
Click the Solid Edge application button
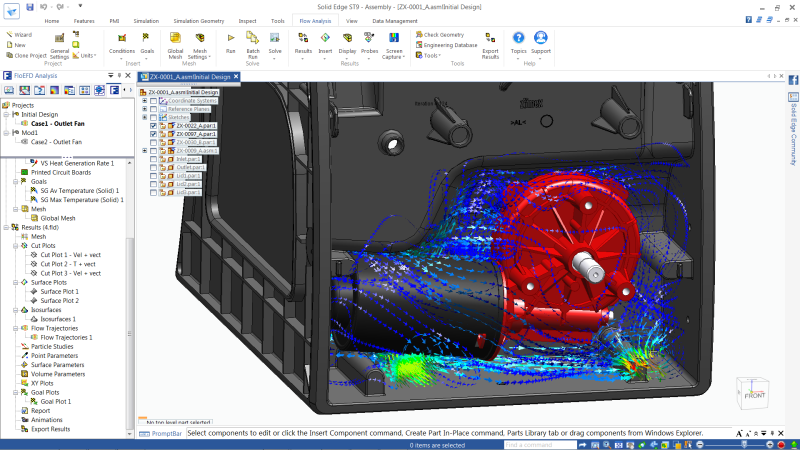(x=11, y=10)
